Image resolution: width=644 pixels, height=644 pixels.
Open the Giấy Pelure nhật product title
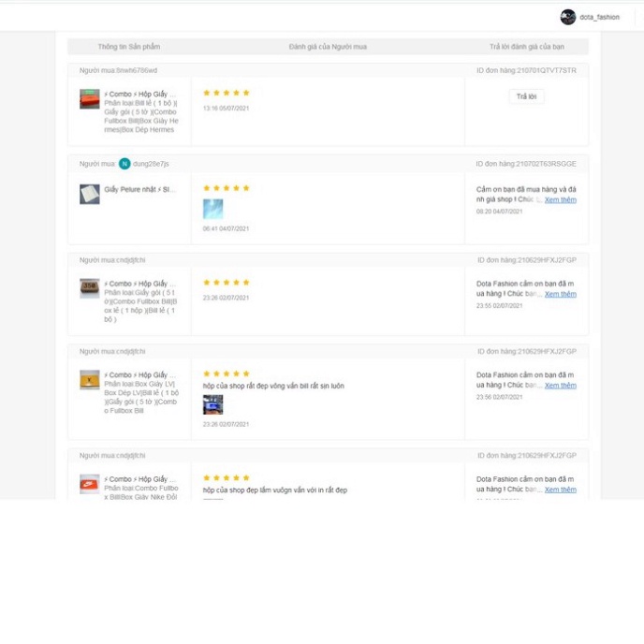[x=139, y=190]
